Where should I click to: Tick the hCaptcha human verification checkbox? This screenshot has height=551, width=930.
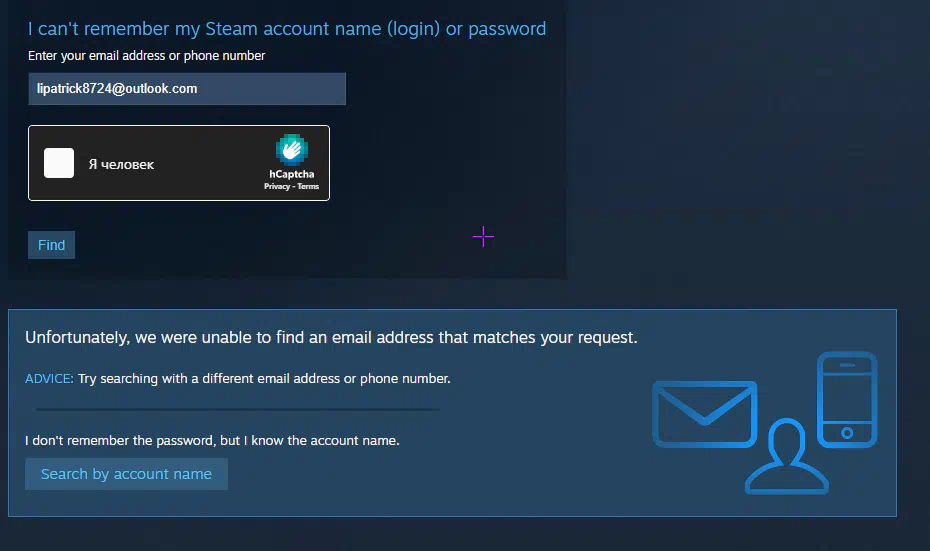coord(59,163)
